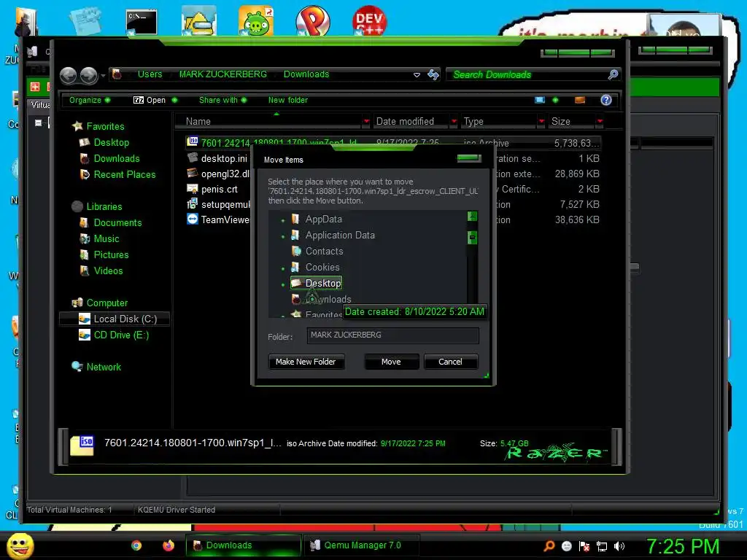Image resolution: width=747 pixels, height=560 pixels.
Task: Switch to Qemu Manager 7.0 taskbar button
Action: (x=361, y=545)
